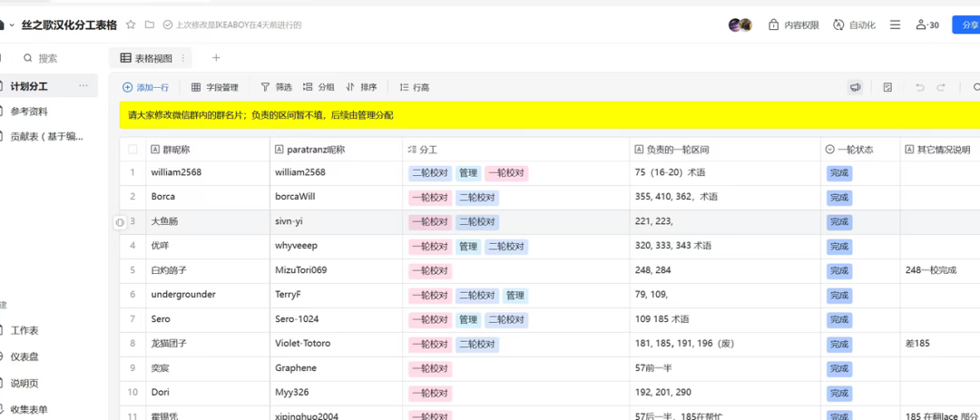This screenshot has height=420, width=980.
Task: Open the 内容权限 permissions settings
Action: (794, 24)
